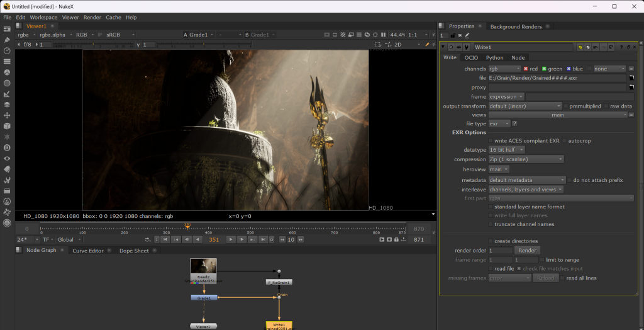Image resolution: width=644 pixels, height=330 pixels.
Task: Open the Views nodes toolbar menu
Action: 6,158
